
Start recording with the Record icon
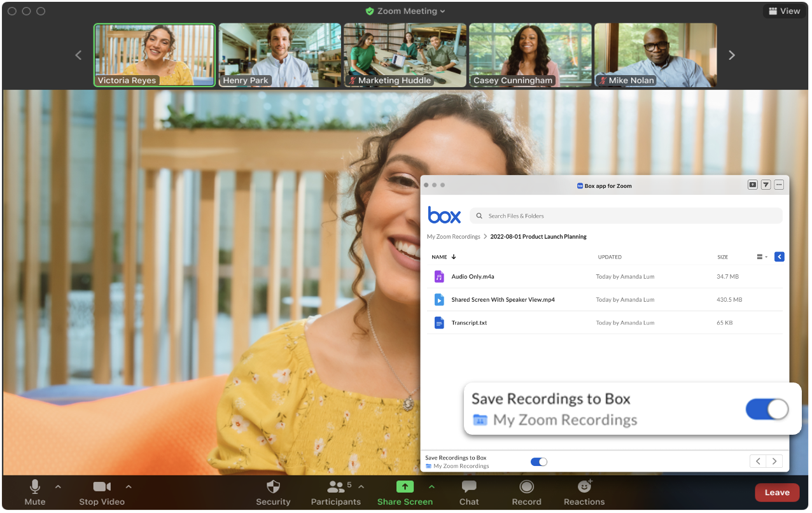pos(526,487)
